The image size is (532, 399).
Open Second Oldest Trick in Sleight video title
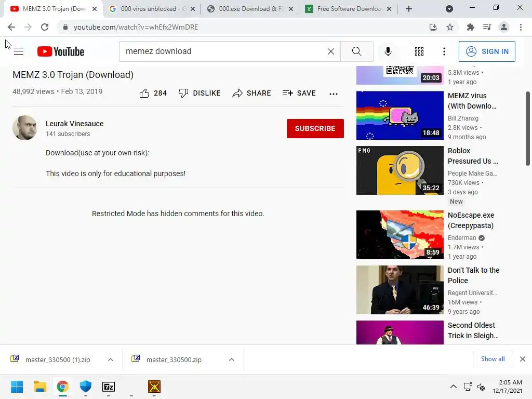[473, 330]
